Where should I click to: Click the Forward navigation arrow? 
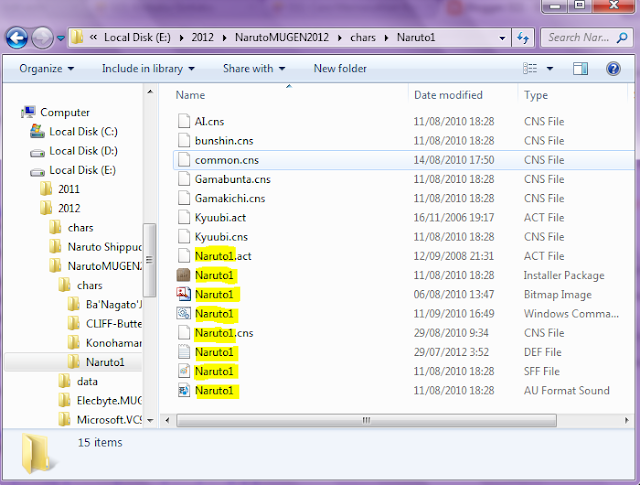click(42, 38)
